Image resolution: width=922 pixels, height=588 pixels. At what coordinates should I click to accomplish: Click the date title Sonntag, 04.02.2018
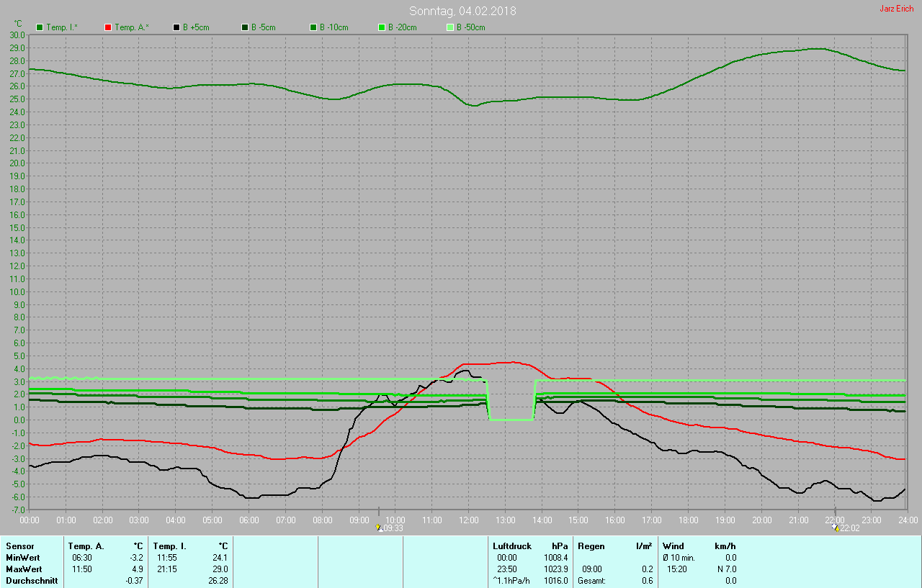click(462, 11)
